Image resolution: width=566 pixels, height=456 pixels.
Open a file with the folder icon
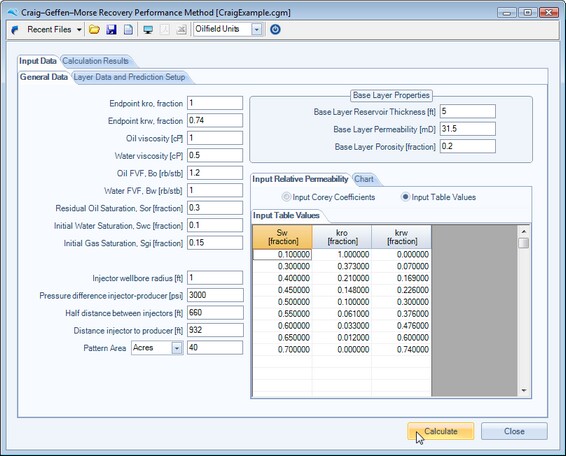pos(95,30)
